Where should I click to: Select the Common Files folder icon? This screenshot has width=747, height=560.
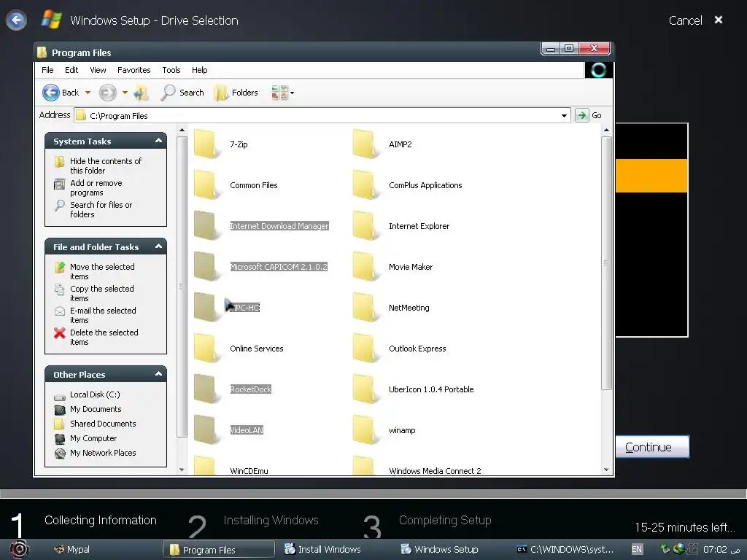coord(206,184)
